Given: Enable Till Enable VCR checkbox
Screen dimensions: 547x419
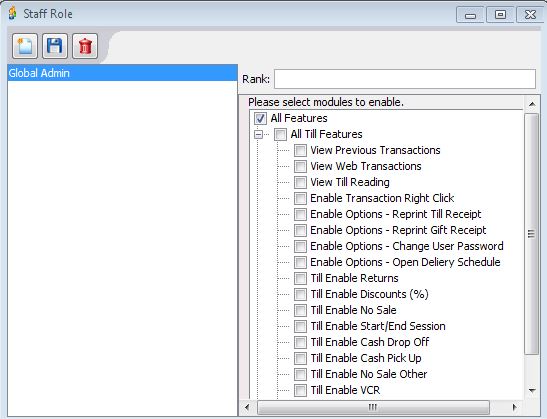Looking at the screenshot, I should coord(300,390).
